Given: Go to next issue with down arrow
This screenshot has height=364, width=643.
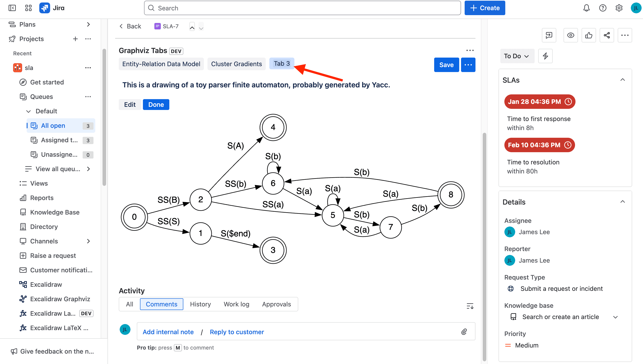Looking at the screenshot, I should point(201,26).
